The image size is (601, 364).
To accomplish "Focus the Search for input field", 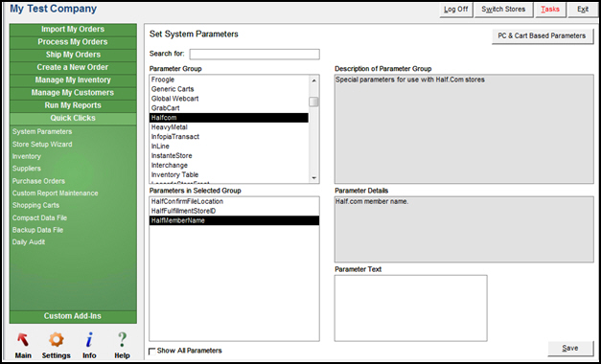I will tap(255, 54).
